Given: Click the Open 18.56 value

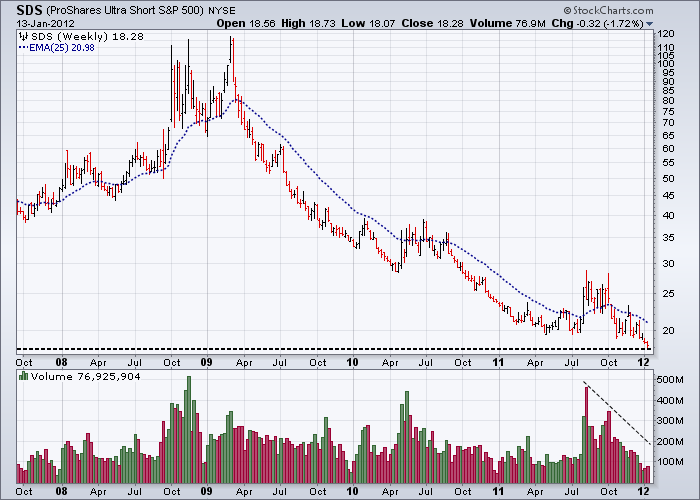Looking at the screenshot, I should point(246,24).
